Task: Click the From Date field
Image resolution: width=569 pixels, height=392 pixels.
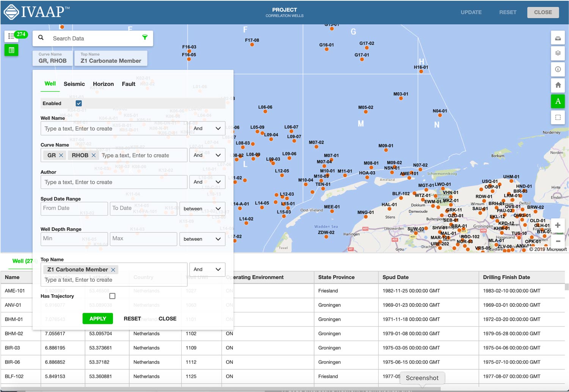Action: pyautogui.click(x=74, y=209)
